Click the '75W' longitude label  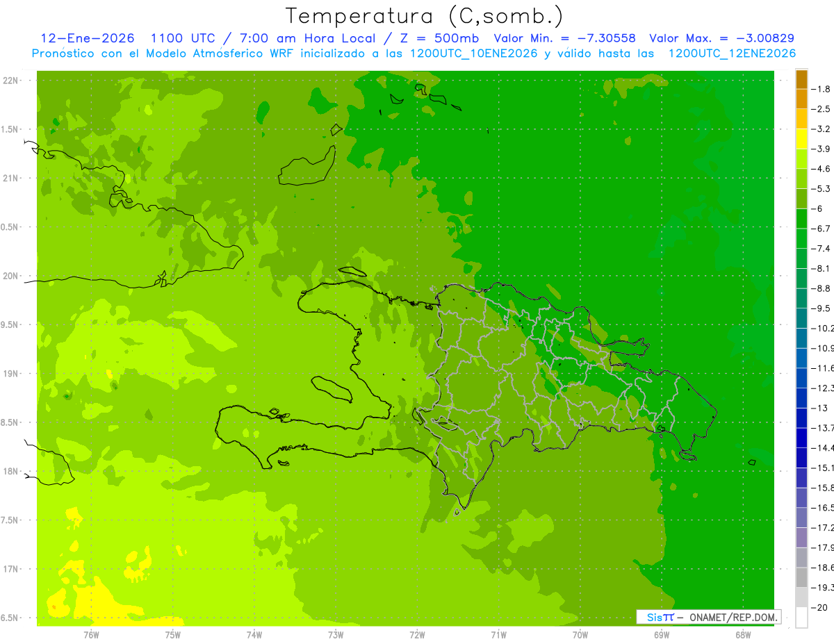point(173,635)
